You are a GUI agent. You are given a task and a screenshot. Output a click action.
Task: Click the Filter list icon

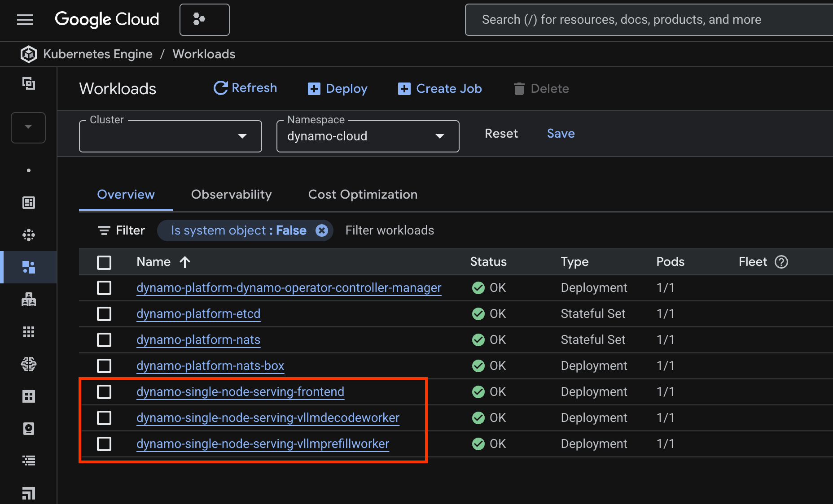tap(104, 230)
